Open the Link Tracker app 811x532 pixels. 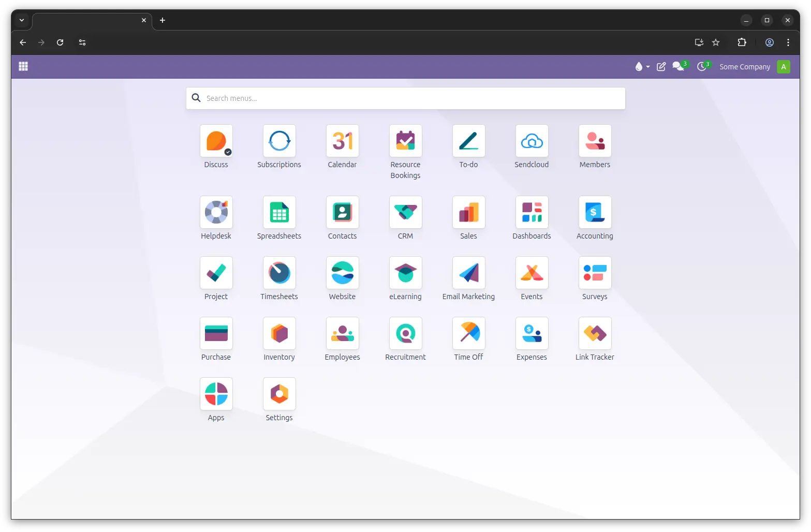(x=595, y=334)
